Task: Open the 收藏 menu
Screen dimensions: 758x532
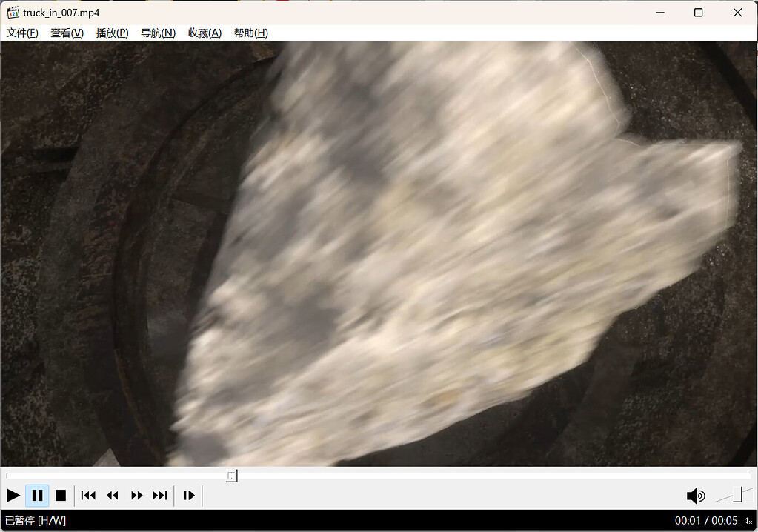Action: click(x=204, y=33)
